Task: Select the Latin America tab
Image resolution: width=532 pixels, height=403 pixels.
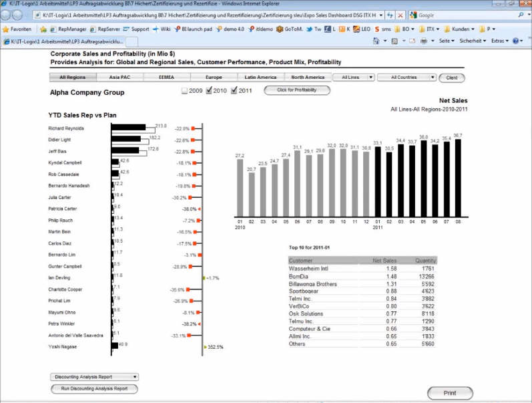Action: [x=260, y=78]
